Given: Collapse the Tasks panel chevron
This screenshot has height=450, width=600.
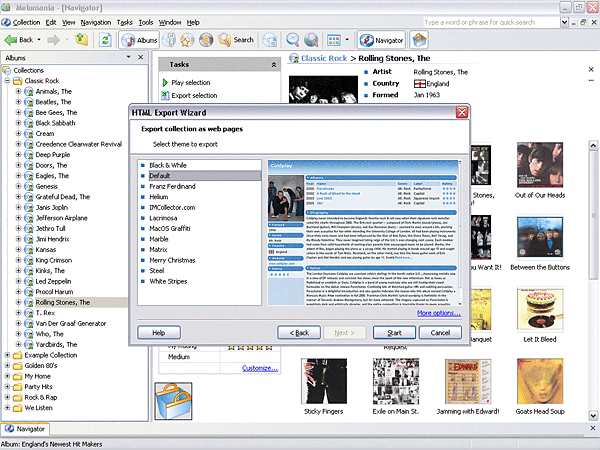Looking at the screenshot, I should coord(274,65).
